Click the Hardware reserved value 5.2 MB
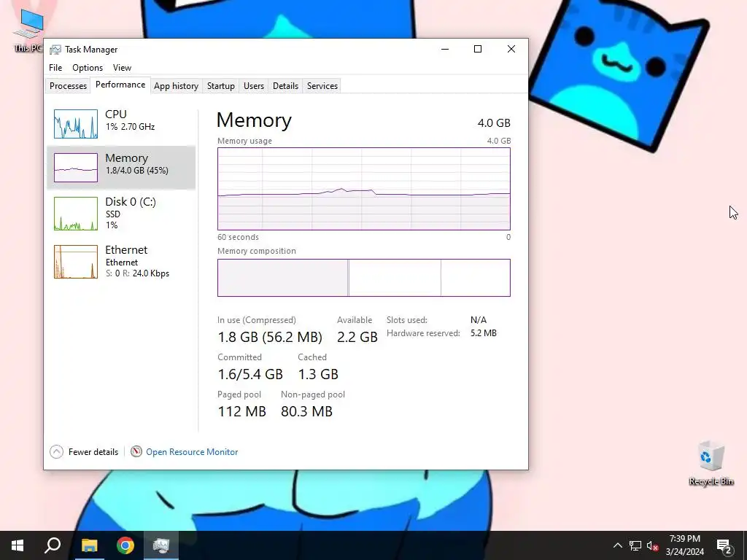 click(x=483, y=332)
